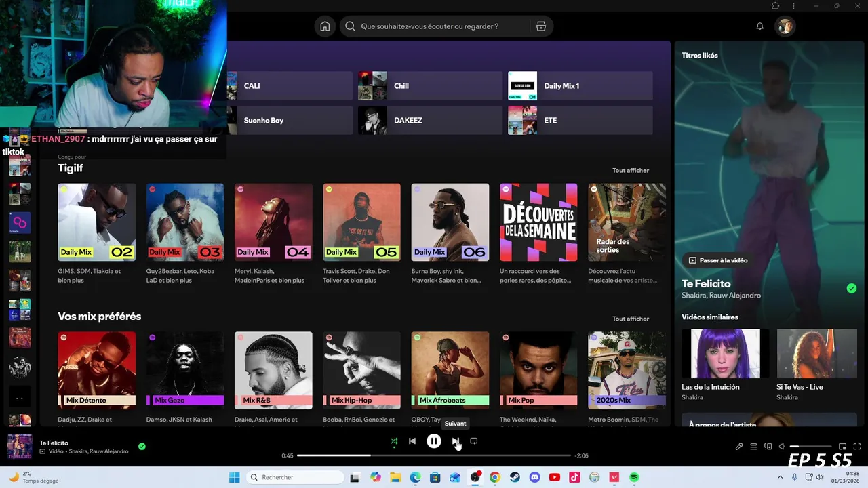Open the notifications bell
This screenshot has width=868, height=488.
pyautogui.click(x=759, y=26)
